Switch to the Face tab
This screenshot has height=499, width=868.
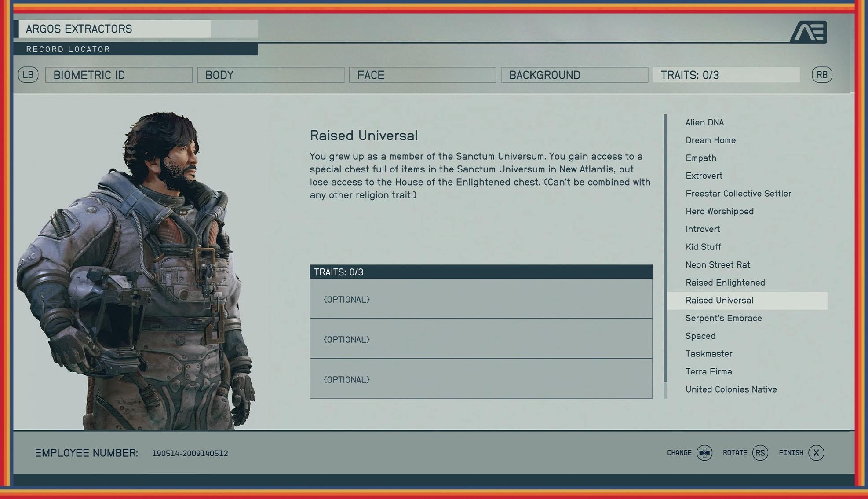423,75
